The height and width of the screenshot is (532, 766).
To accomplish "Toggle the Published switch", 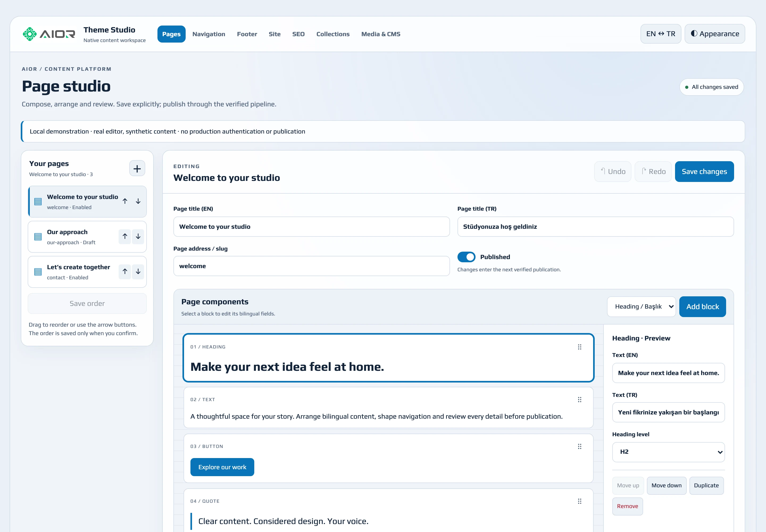I will pyautogui.click(x=466, y=257).
